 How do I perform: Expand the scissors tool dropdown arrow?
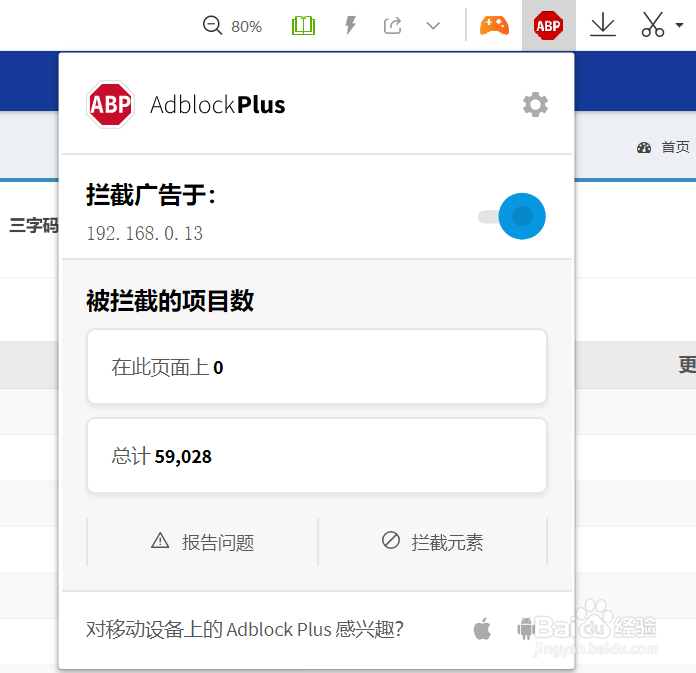(x=679, y=25)
